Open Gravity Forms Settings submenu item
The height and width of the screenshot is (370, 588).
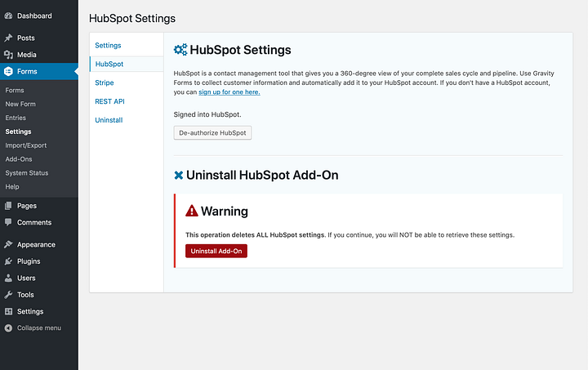pos(18,132)
